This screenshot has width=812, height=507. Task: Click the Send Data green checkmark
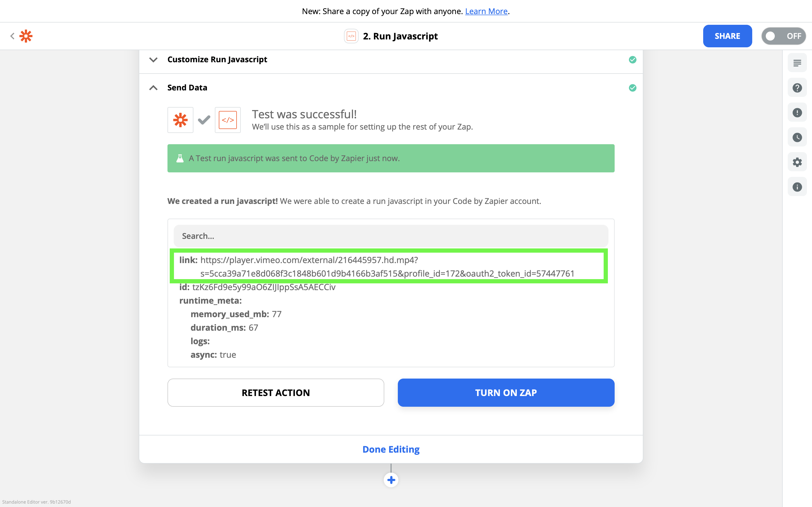632,88
